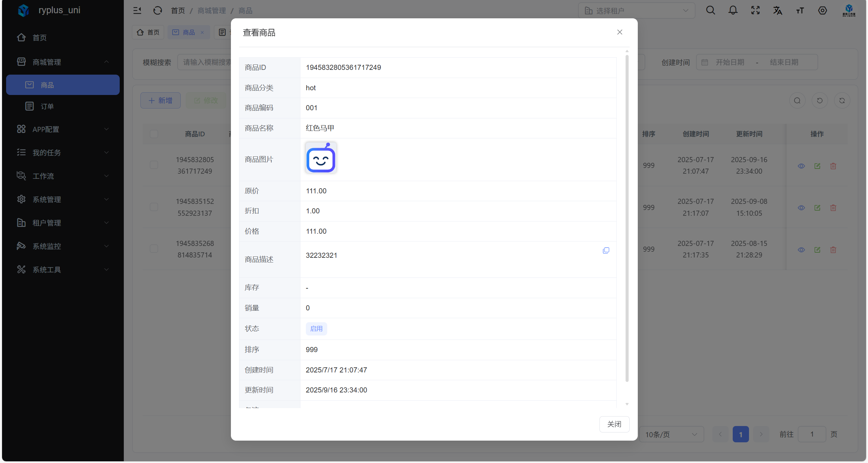This screenshot has height=463, width=868.
Task: Delete the first product row via trash icon
Action: pyautogui.click(x=833, y=166)
